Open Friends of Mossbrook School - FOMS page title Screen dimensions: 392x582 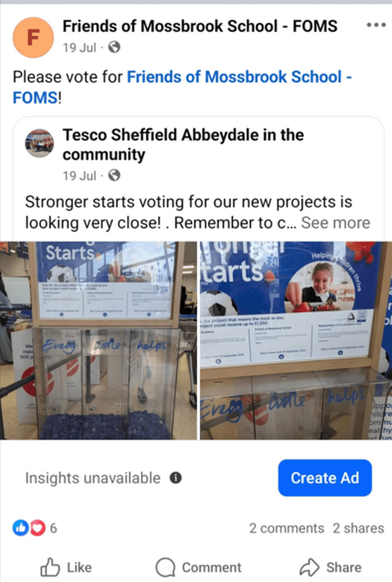click(x=200, y=26)
